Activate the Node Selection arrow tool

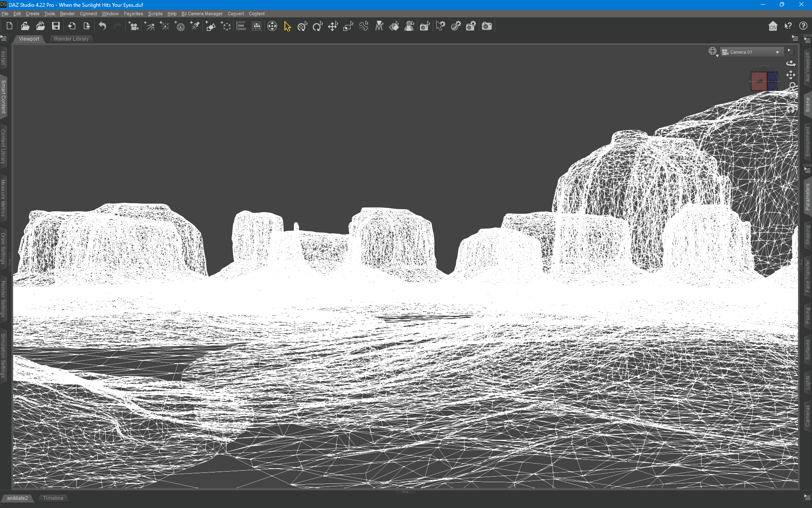coord(287,26)
